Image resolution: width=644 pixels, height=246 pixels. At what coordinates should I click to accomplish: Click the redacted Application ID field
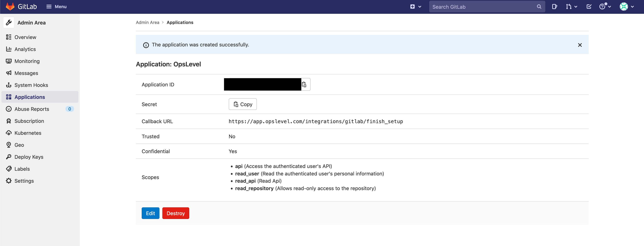262,84
